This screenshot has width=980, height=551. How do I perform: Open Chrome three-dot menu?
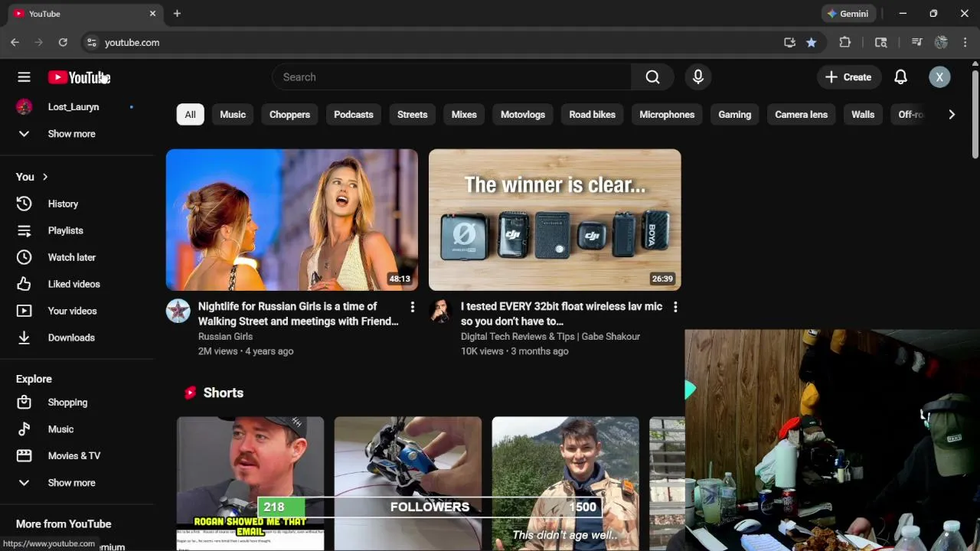point(965,42)
